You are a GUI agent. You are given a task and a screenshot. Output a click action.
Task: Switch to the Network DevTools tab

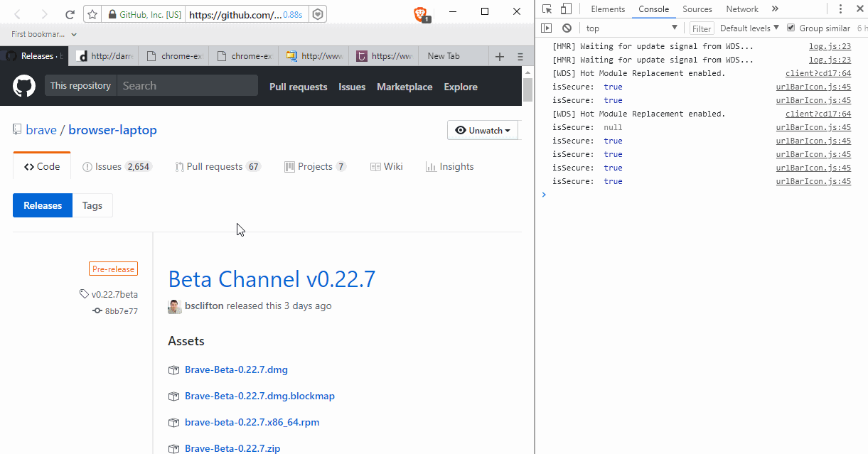coord(742,9)
